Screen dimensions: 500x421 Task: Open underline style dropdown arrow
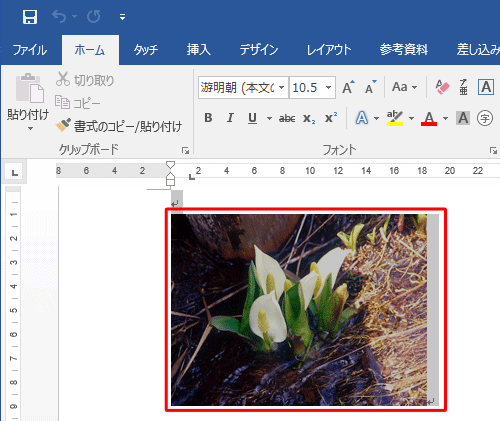(x=269, y=118)
